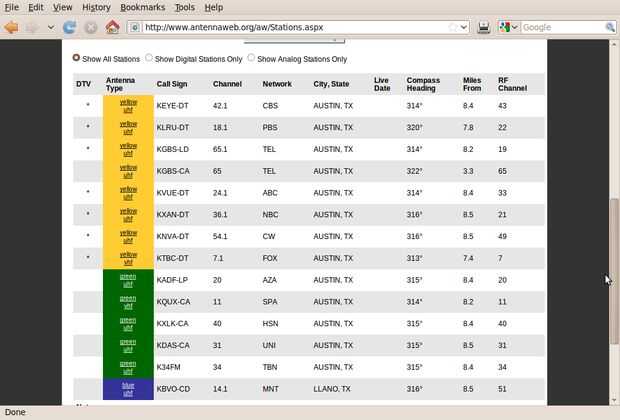
Task: Click the FOX network cell
Action: pyautogui.click(x=270, y=258)
